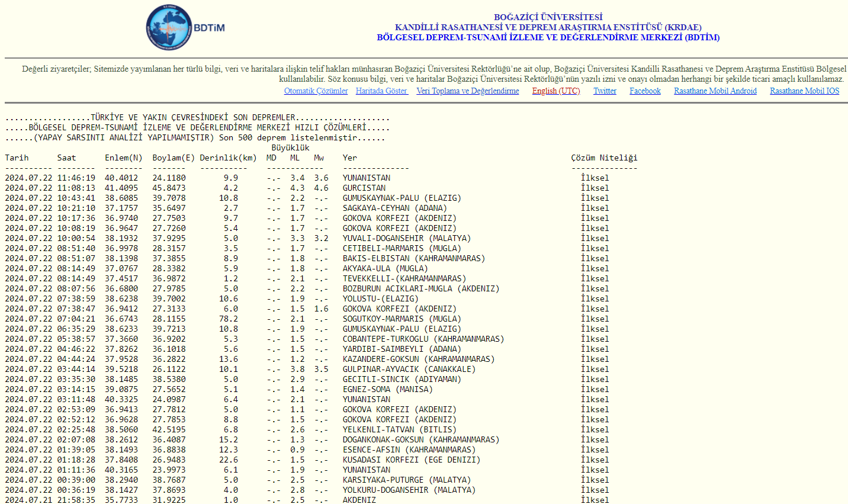Screen dimensions: 848x504
Task: Click the Derinlik(km) column header
Action: pos(228,158)
